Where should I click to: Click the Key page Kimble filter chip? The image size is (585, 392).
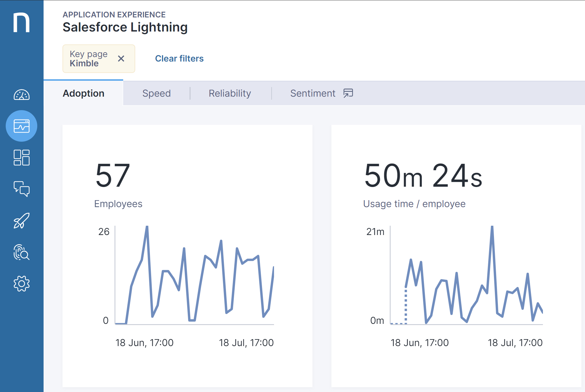(x=89, y=59)
